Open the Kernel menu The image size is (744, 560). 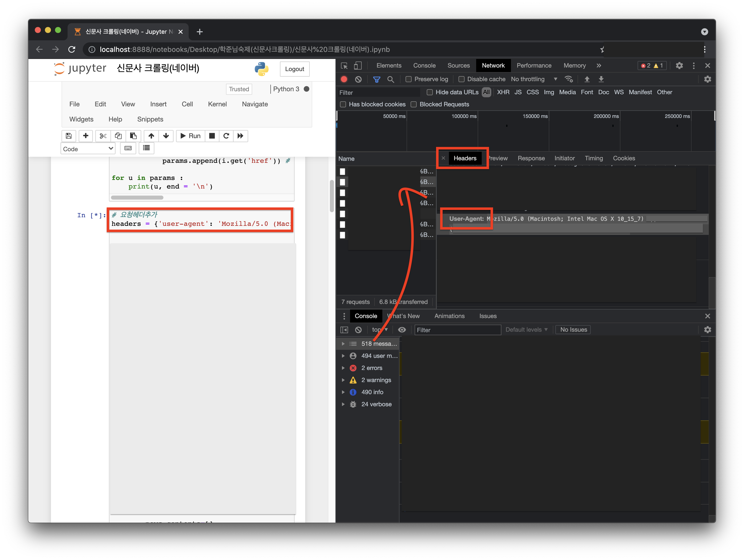click(217, 104)
